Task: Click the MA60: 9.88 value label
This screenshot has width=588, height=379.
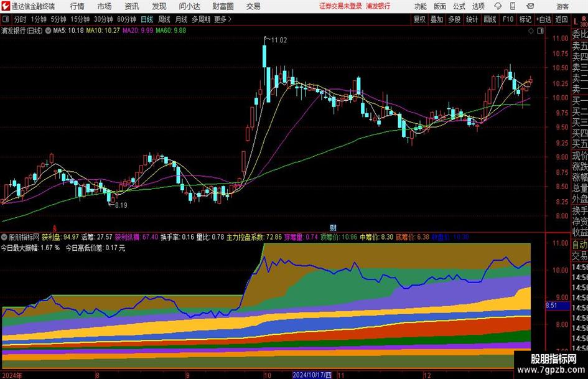Action: [170, 30]
